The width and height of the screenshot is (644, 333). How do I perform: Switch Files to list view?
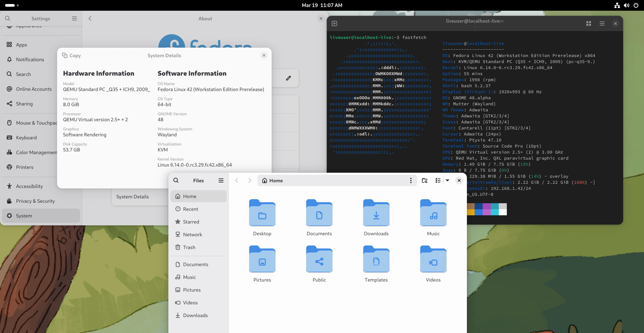pos(438,180)
